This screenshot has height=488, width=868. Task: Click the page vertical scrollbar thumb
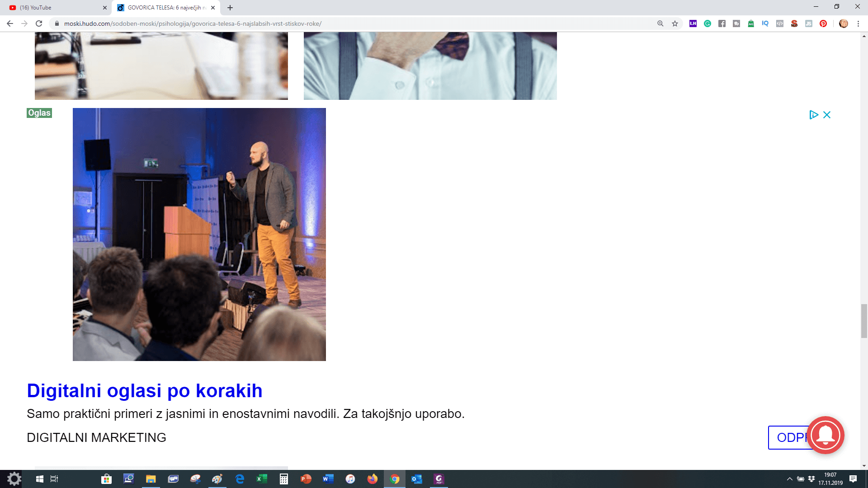click(864, 321)
